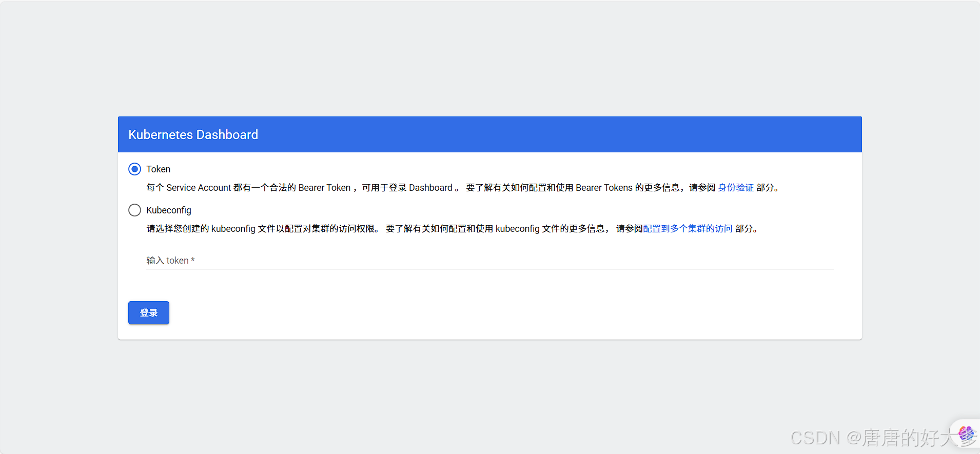This screenshot has width=980, height=454.
Task: Open the 配置到多个集群的访问 link
Action: pyautogui.click(x=688, y=229)
